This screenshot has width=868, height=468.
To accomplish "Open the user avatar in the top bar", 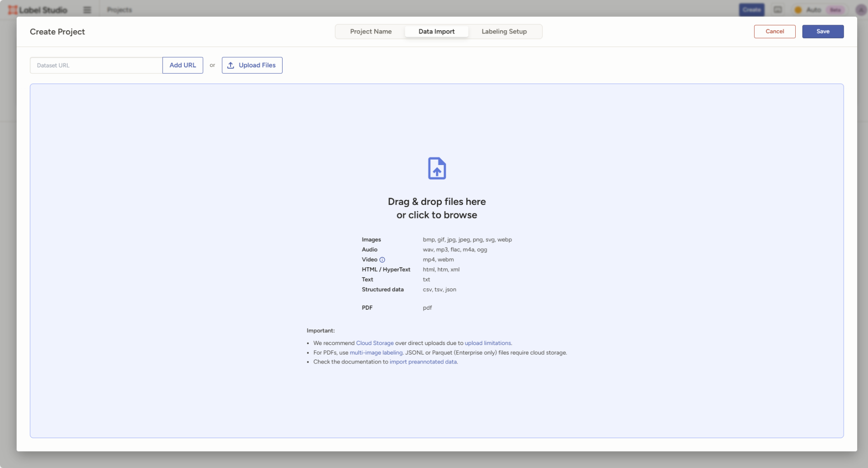I will [x=861, y=10].
